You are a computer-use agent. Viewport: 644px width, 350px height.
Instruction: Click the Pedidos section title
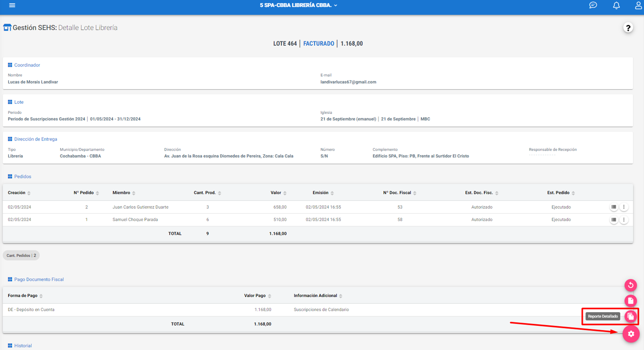[23, 176]
